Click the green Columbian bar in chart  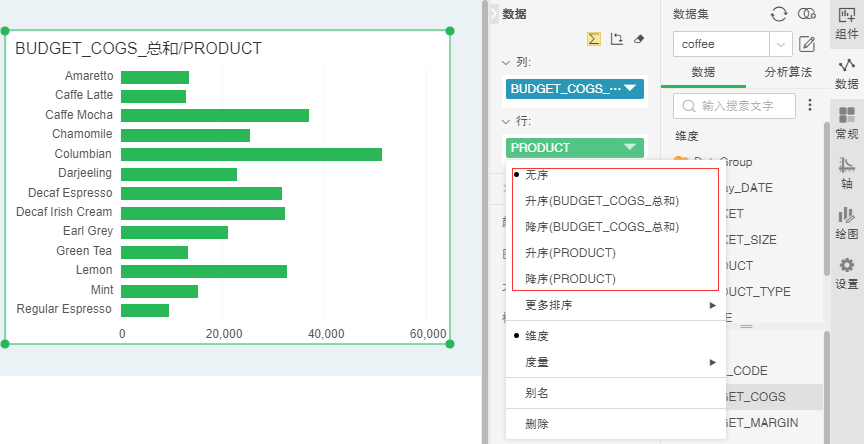click(x=250, y=154)
